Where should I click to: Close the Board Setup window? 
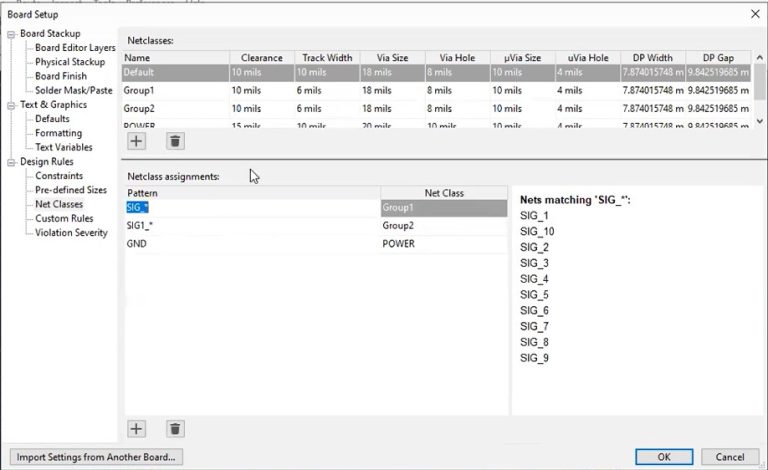pos(754,13)
